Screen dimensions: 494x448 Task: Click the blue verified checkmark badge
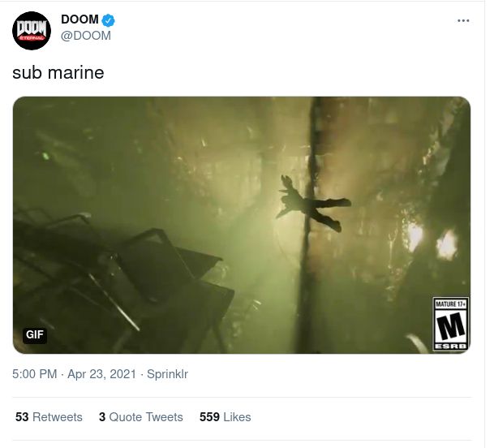[x=107, y=20]
